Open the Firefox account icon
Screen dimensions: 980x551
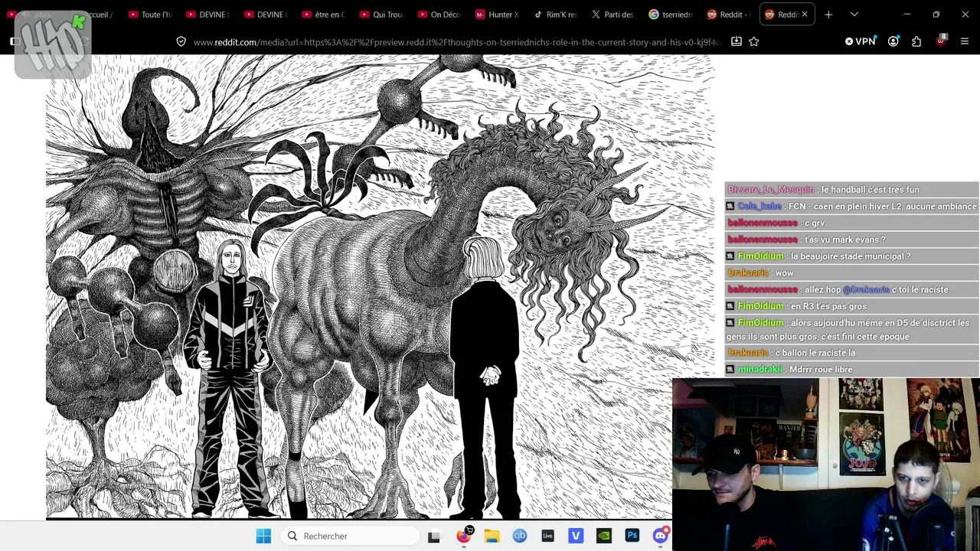[x=893, y=41]
